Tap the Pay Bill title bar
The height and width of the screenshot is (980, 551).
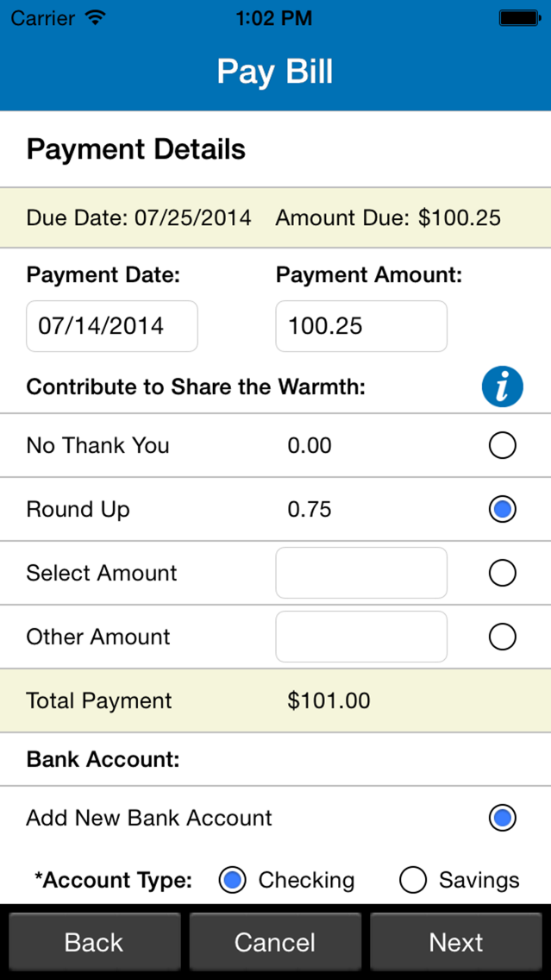pyautogui.click(x=275, y=72)
